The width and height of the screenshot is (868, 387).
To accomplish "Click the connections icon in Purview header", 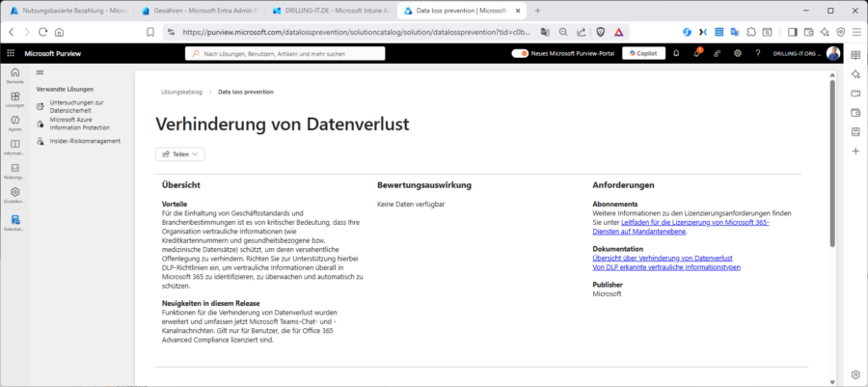I will pos(717,54).
